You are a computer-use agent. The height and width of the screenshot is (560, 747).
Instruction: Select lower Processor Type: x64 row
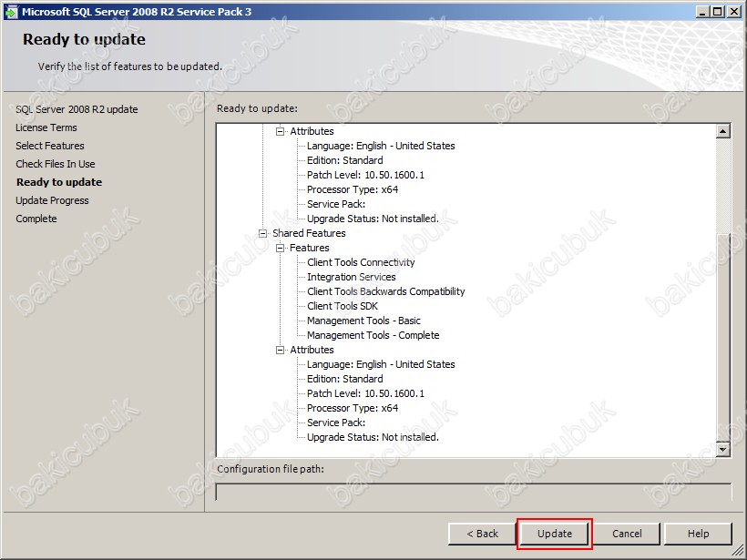pos(352,408)
